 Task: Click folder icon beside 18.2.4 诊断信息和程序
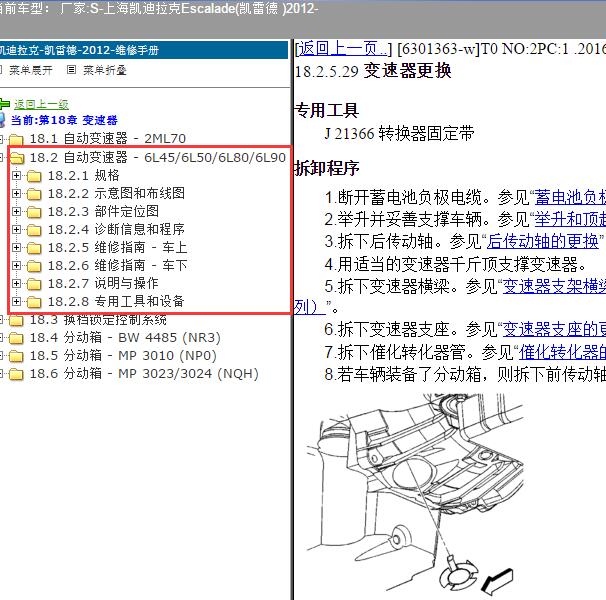[x=34, y=230]
